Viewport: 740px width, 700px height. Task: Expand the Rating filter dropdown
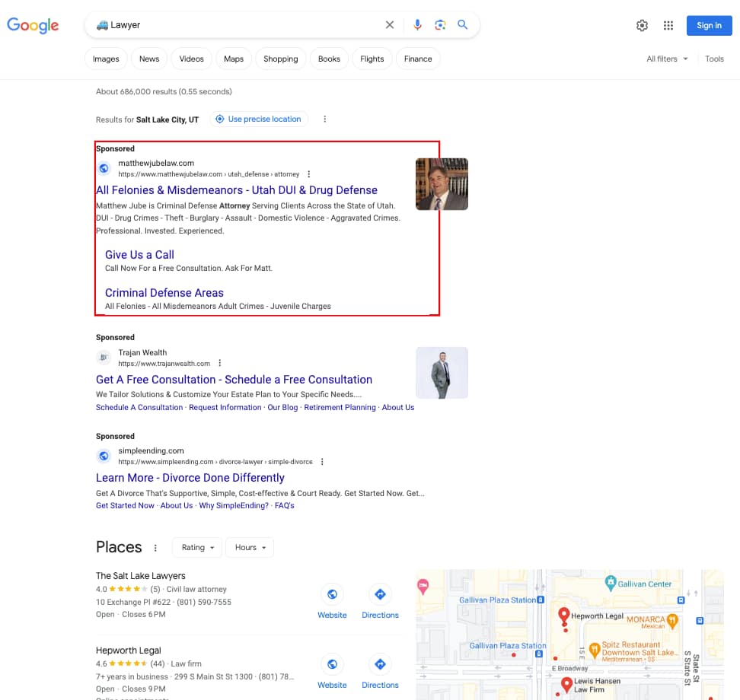pyautogui.click(x=198, y=548)
